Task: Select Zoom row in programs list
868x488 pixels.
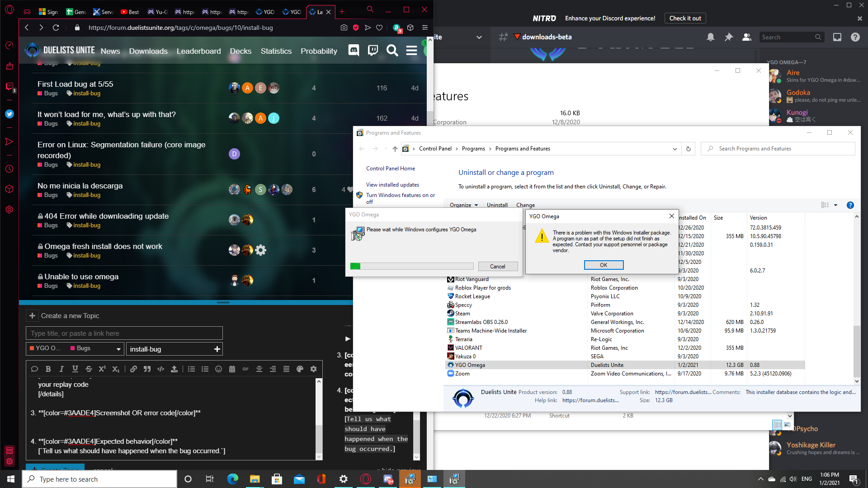Action: tap(625, 374)
